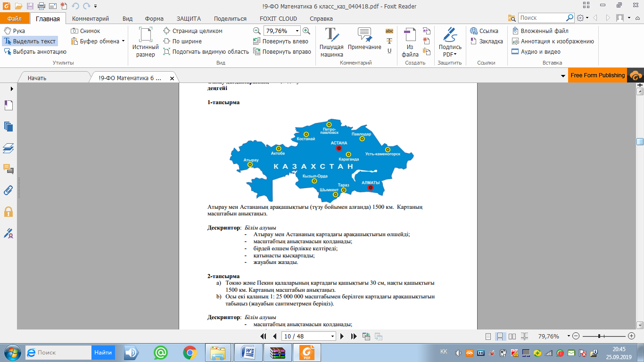Click the Windows Start button
Image resolution: width=644 pixels, height=362 pixels.
click(x=11, y=353)
